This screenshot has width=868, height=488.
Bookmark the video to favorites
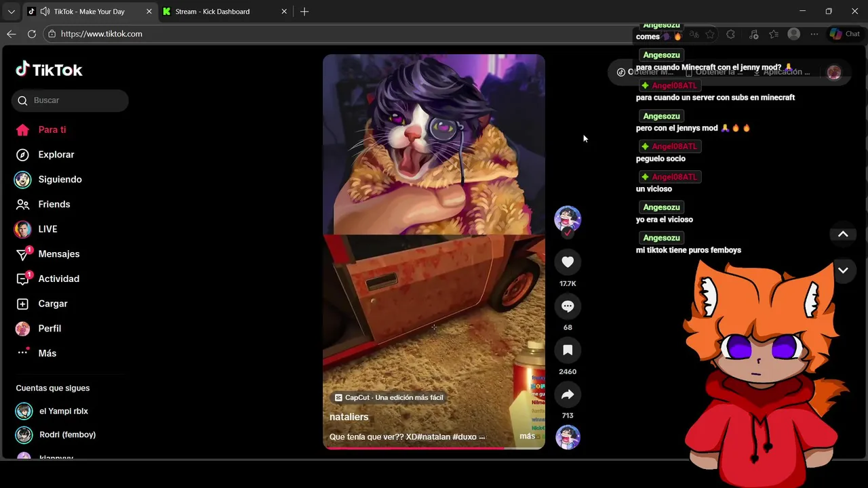(x=568, y=350)
